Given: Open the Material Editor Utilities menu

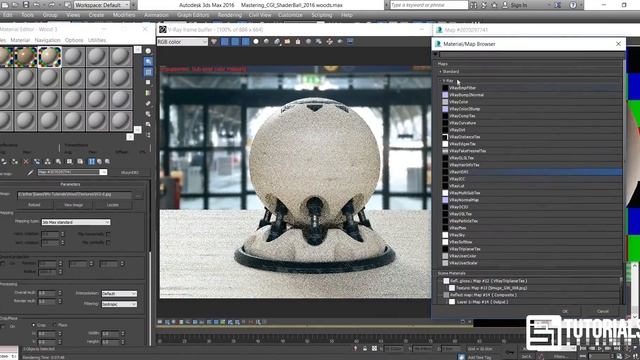Looking at the screenshot, I should (x=97, y=40).
